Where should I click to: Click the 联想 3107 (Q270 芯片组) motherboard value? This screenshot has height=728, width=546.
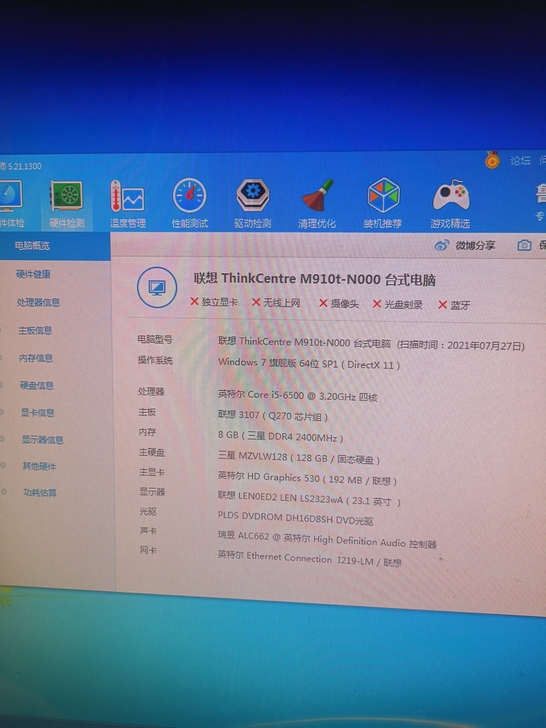(x=273, y=416)
